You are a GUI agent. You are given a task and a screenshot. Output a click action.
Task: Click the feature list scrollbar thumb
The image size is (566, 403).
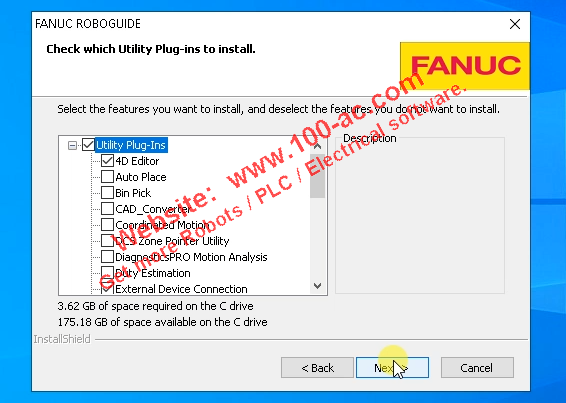(317, 176)
